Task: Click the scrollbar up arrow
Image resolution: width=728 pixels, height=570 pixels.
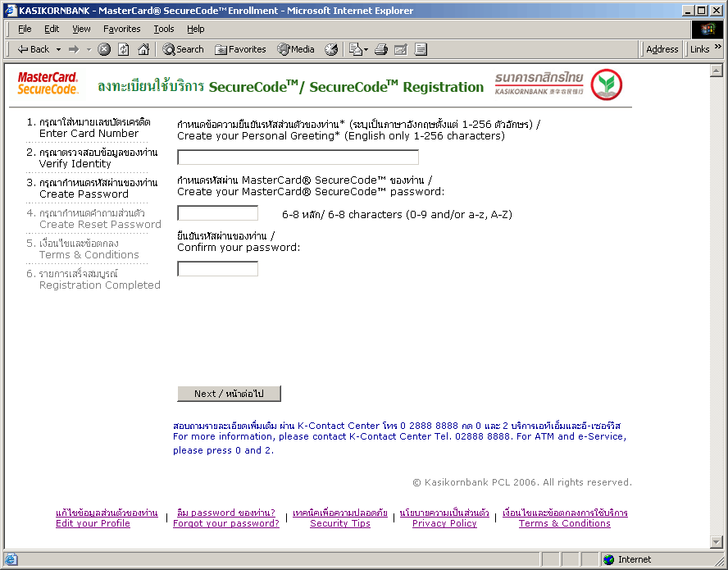Action: (x=717, y=71)
